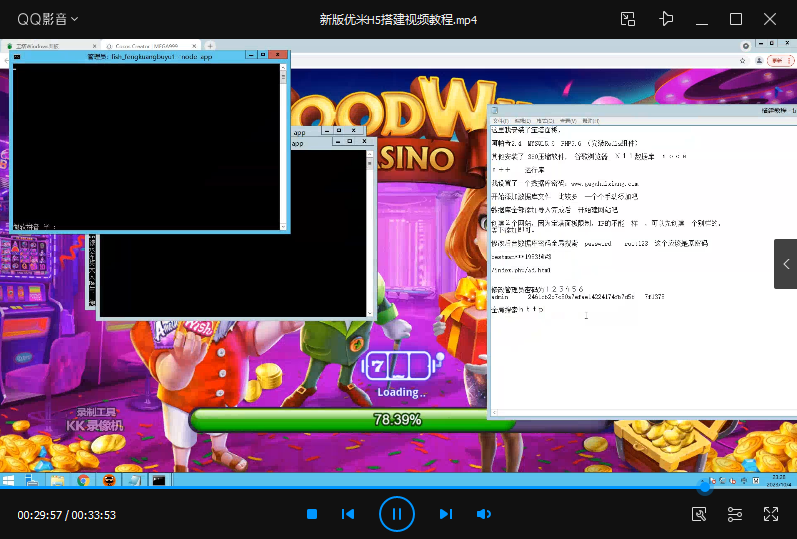The height and width of the screenshot is (539, 797).
Task: Open the video toolbox icon
Action: pyautogui.click(x=699, y=514)
